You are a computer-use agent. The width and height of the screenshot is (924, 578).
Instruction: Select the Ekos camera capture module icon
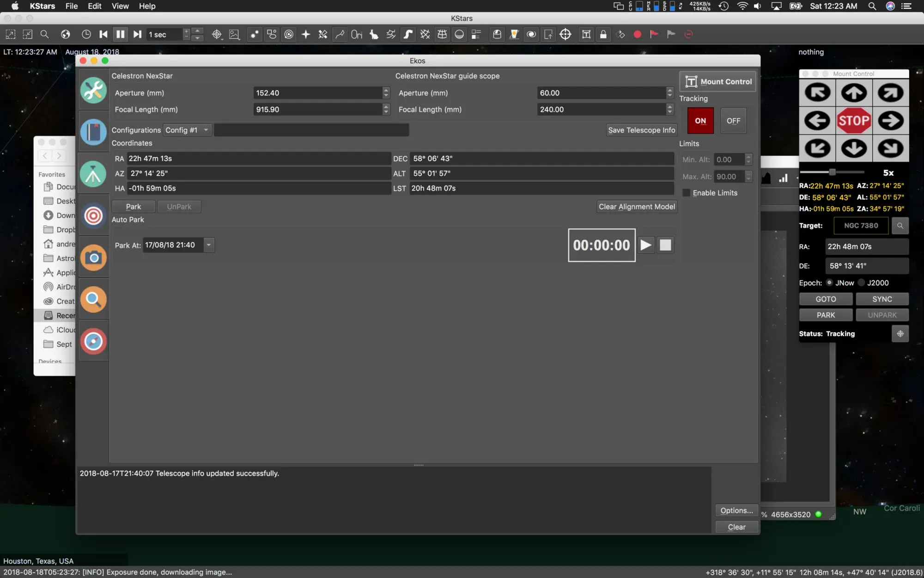[93, 258]
